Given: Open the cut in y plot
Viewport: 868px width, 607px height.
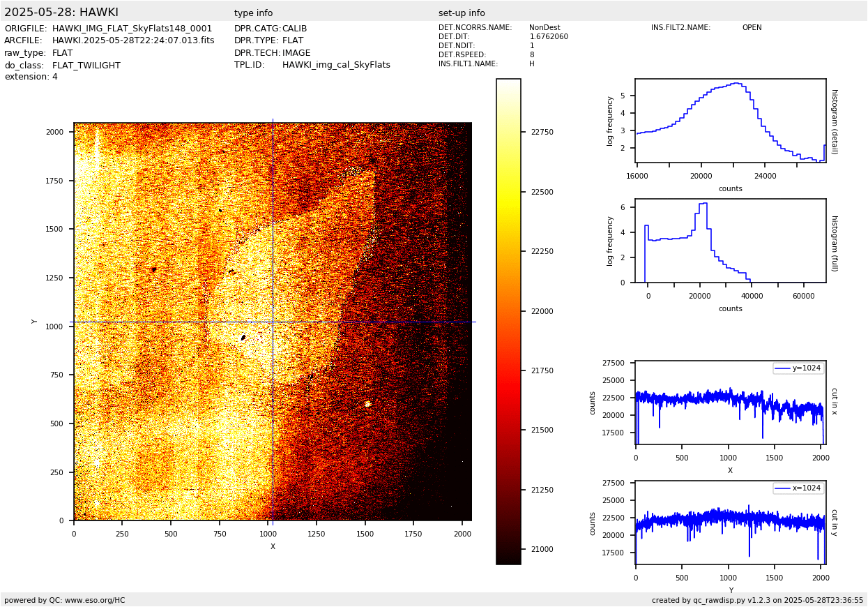Looking at the screenshot, I should click(x=730, y=522).
